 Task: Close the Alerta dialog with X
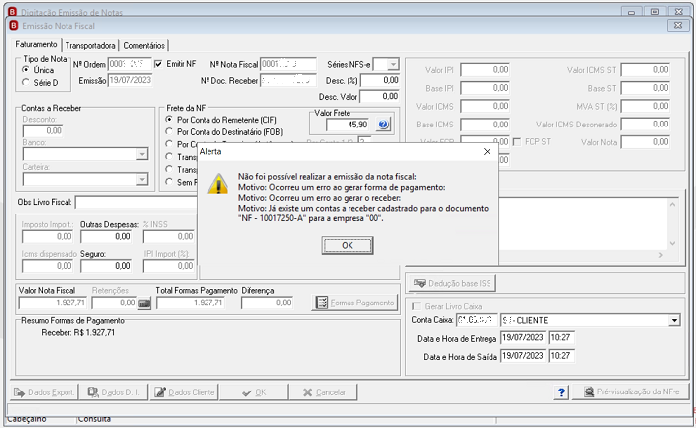[487, 151]
